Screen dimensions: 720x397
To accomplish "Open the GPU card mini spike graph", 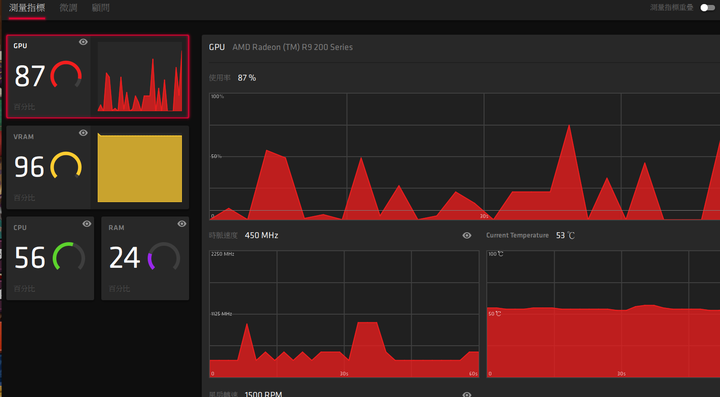I will 140,77.
